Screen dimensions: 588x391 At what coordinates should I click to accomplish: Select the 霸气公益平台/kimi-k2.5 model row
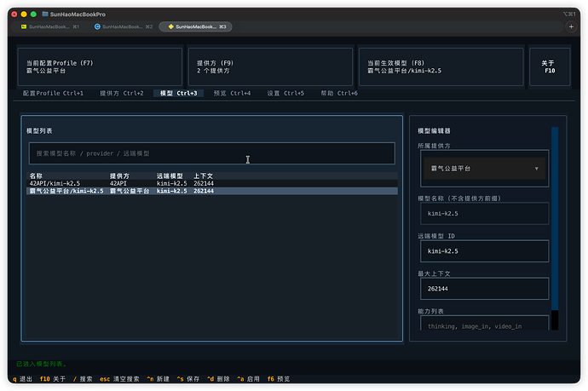(x=212, y=191)
